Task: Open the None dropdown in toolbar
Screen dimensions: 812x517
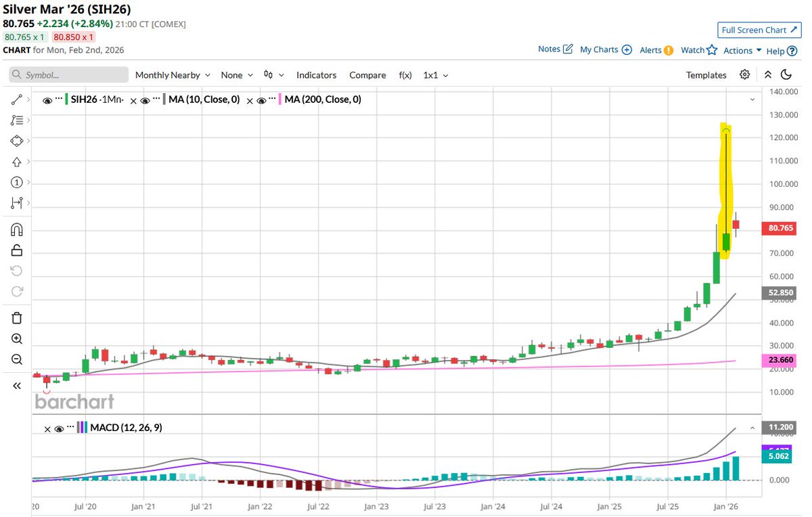Action: pyautogui.click(x=237, y=75)
